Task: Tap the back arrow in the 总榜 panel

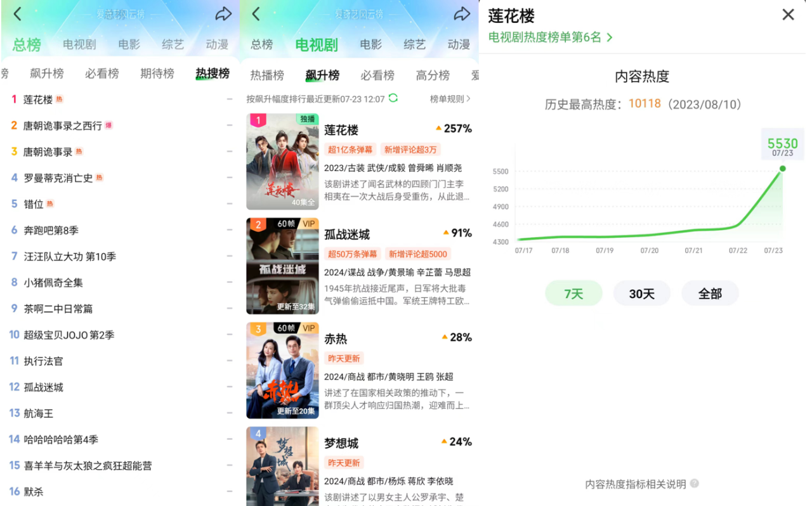Action: (x=17, y=13)
